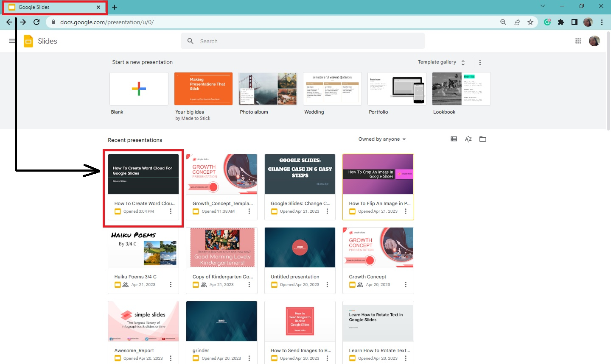
Task: Open the Chrome three-dot menu
Action: pyautogui.click(x=602, y=22)
